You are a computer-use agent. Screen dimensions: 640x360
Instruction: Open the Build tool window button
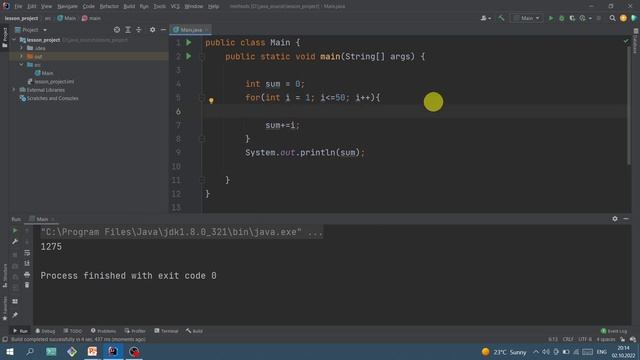click(194, 331)
